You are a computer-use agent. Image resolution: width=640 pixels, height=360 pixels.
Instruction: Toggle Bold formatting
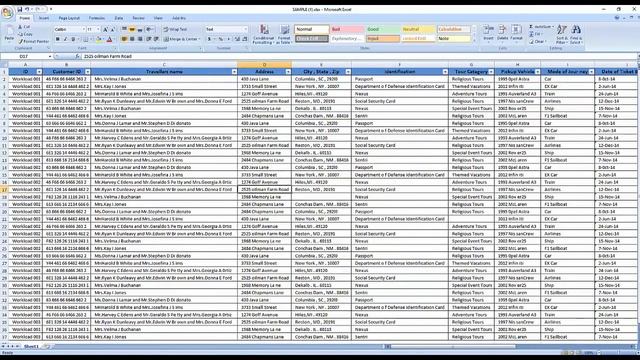point(58,39)
